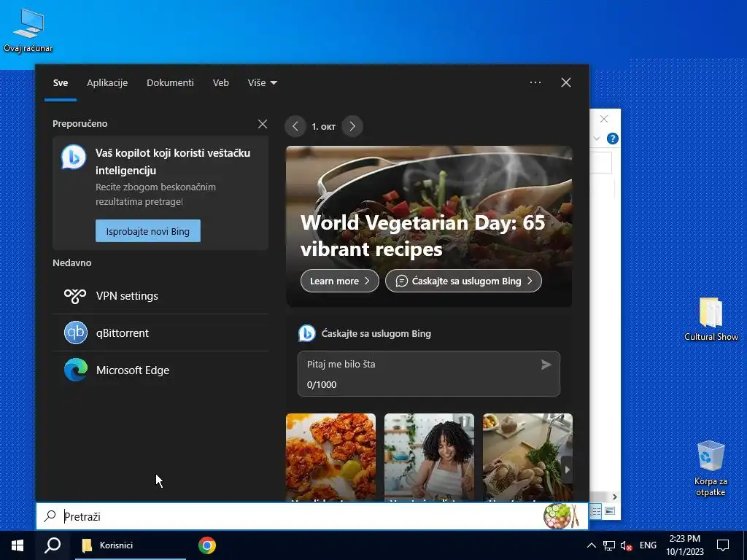Click the Learn more button

(x=340, y=281)
